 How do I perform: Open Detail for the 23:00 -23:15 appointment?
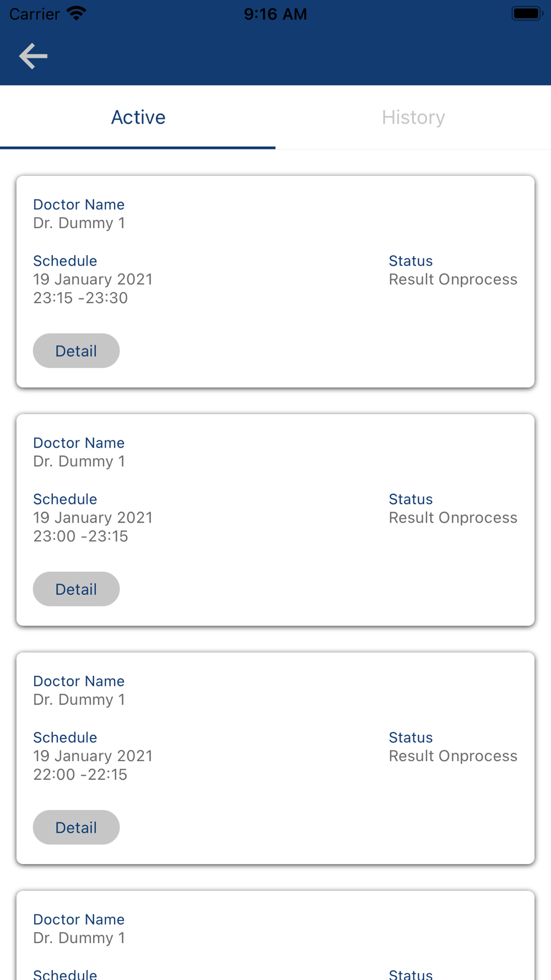point(76,589)
